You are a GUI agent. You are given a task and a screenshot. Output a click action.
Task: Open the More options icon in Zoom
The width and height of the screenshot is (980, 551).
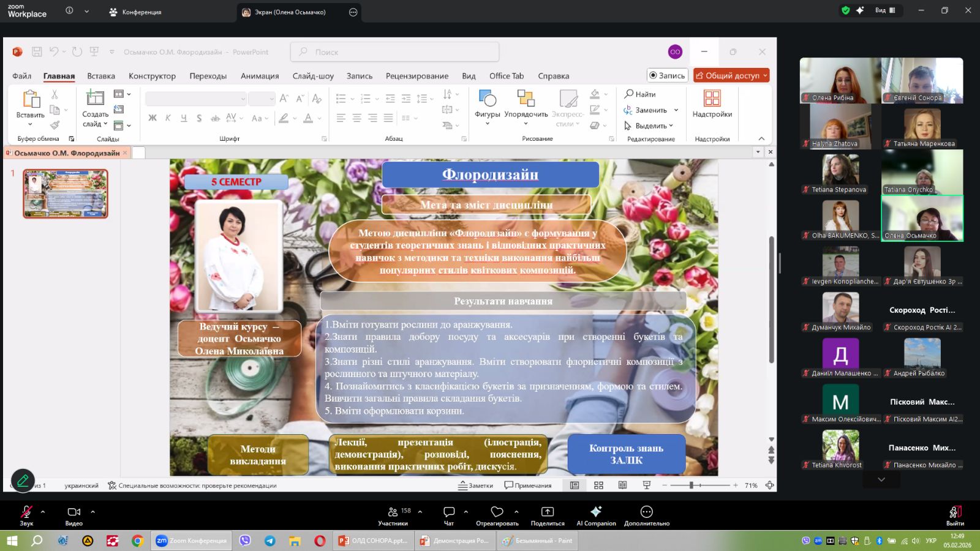[x=646, y=512]
